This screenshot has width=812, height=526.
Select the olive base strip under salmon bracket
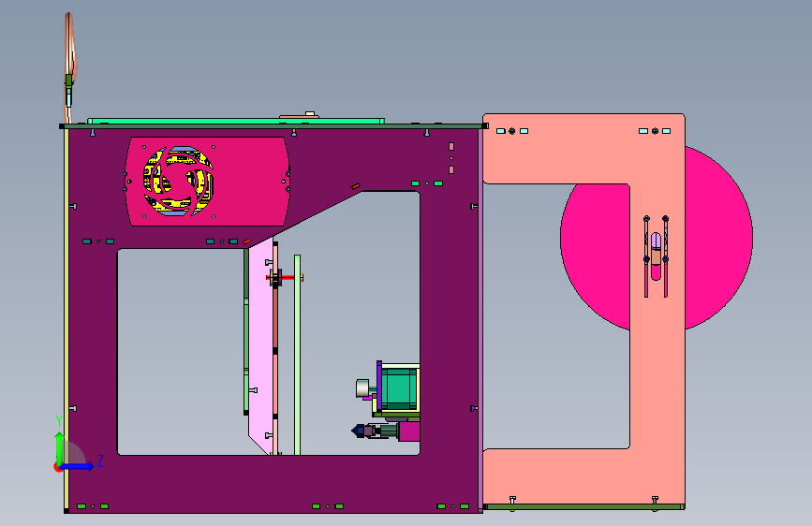point(584,507)
